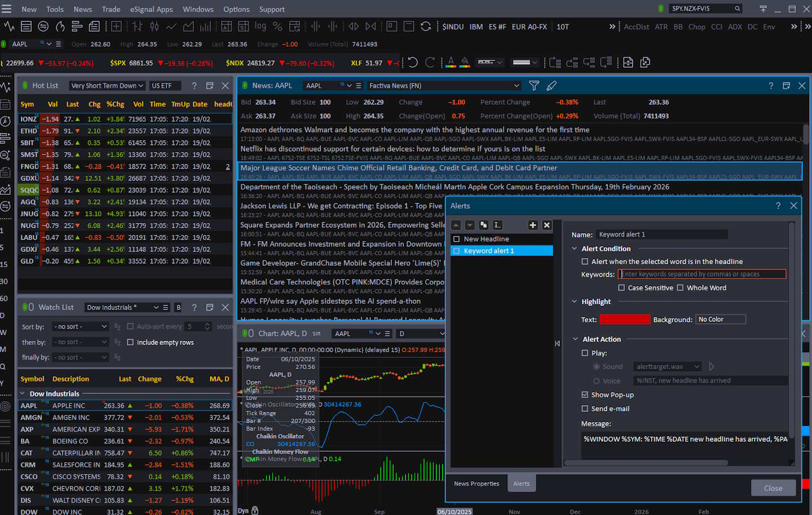The height and width of the screenshot is (515, 812).
Task: Click the fill color bucket icon
Action: point(465,63)
